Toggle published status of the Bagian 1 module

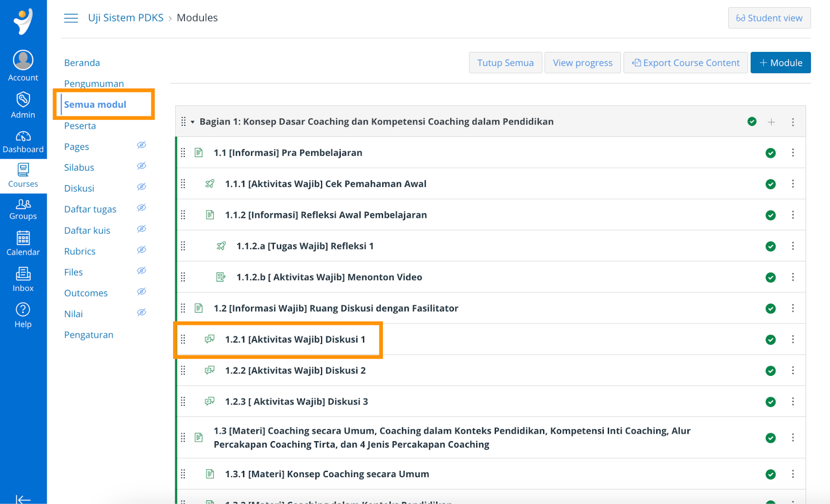click(752, 122)
